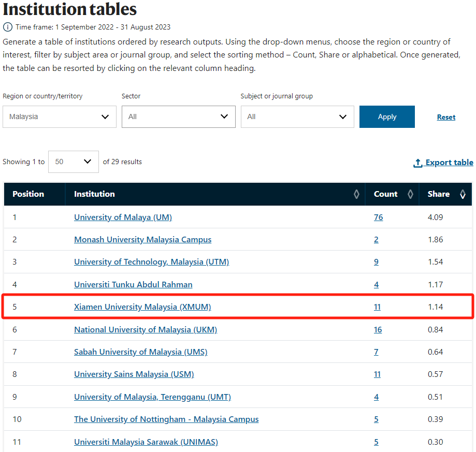Open Universiti Malaysia Sarawak (UNIMAS) link
Image resolution: width=476 pixels, height=452 pixels.
[146, 442]
